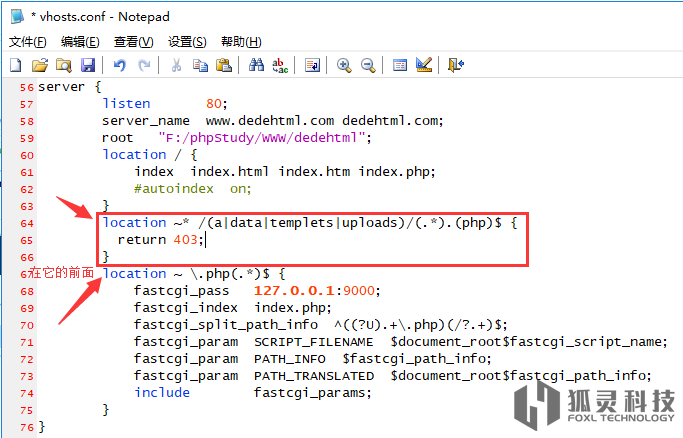Toggle word wrap toolbar icon

click(x=312, y=65)
